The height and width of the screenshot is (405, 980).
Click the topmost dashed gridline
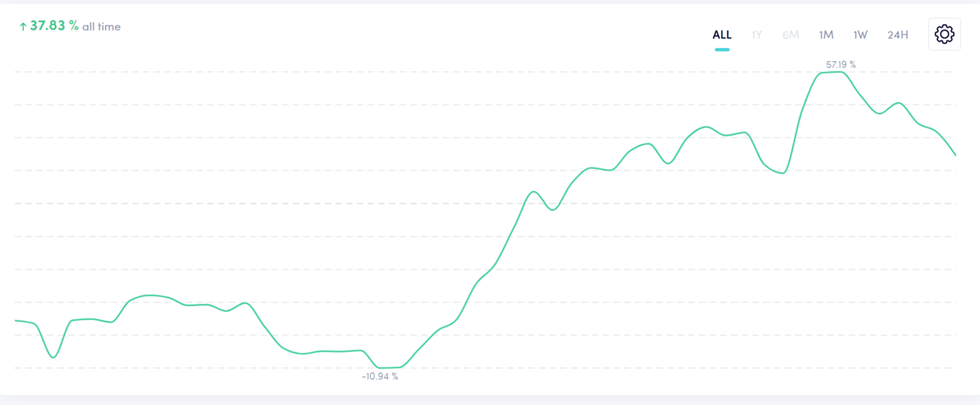[x=485, y=72]
